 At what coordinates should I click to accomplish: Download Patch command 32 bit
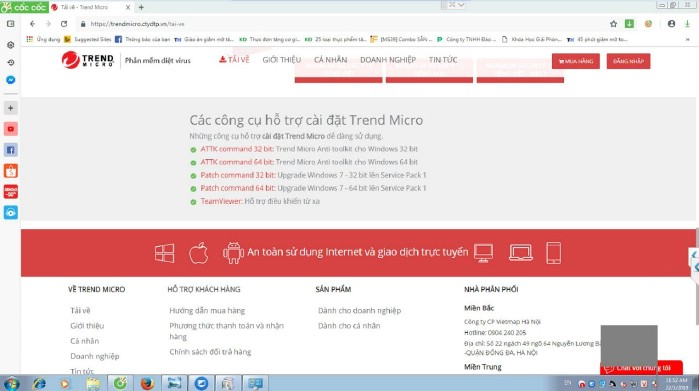(x=238, y=175)
